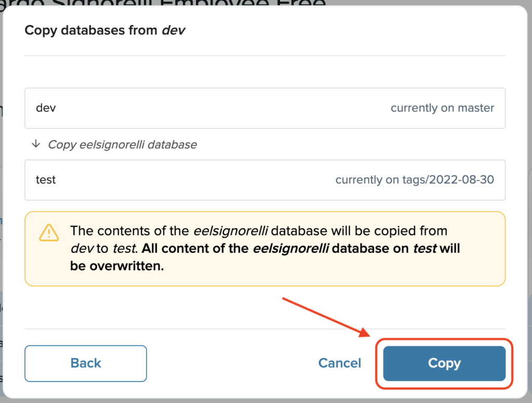This screenshot has height=403, width=532.
Task: Click the red annotation arrow pointing at Copy
Action: click(326, 317)
